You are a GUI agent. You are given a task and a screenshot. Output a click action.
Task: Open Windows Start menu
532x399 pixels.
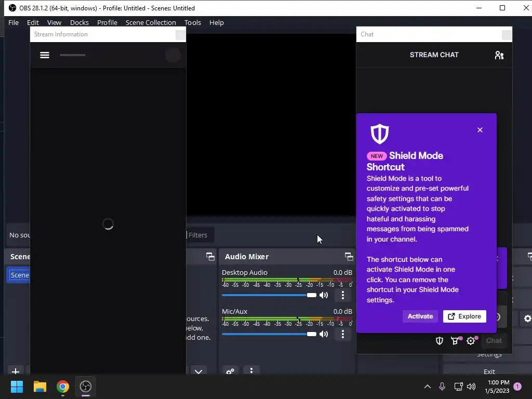point(17,387)
